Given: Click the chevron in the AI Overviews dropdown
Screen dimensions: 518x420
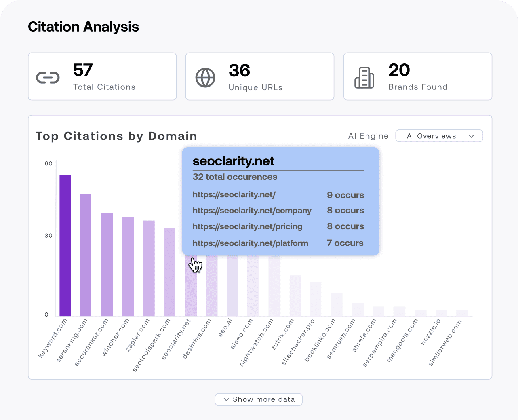Looking at the screenshot, I should [x=471, y=136].
